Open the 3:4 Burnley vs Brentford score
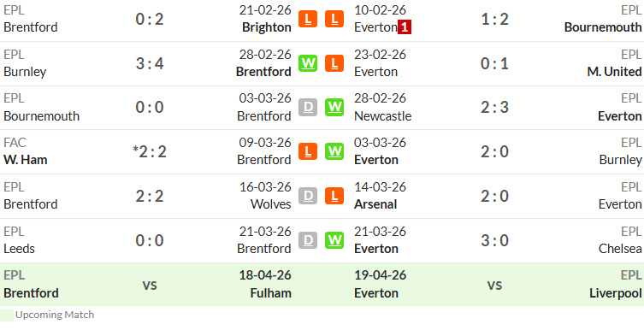Image resolution: width=644 pixels, height=336 pixels. (x=150, y=63)
